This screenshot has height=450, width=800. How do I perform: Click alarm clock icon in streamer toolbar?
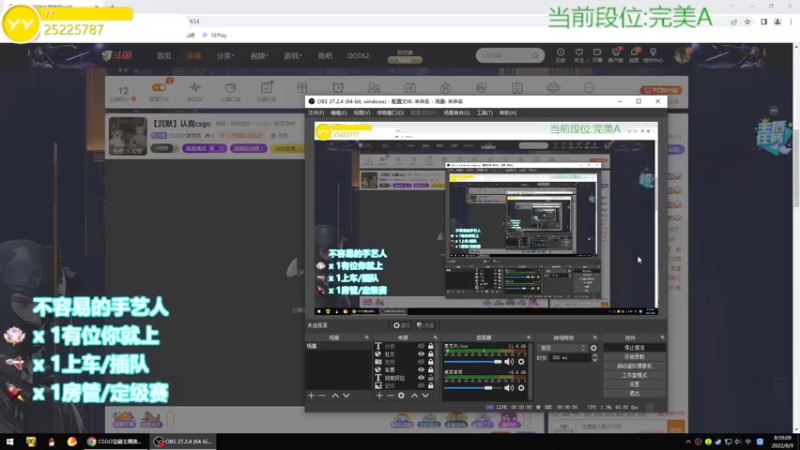pyautogui.click(x=338, y=88)
